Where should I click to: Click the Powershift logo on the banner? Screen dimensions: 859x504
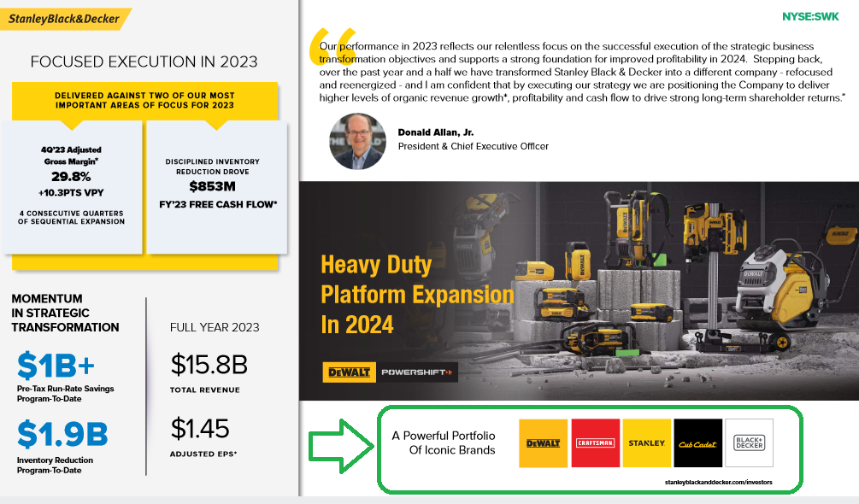[x=417, y=372]
